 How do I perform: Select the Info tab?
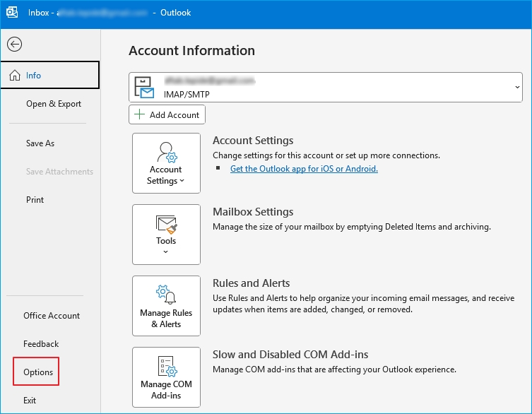[x=50, y=75]
